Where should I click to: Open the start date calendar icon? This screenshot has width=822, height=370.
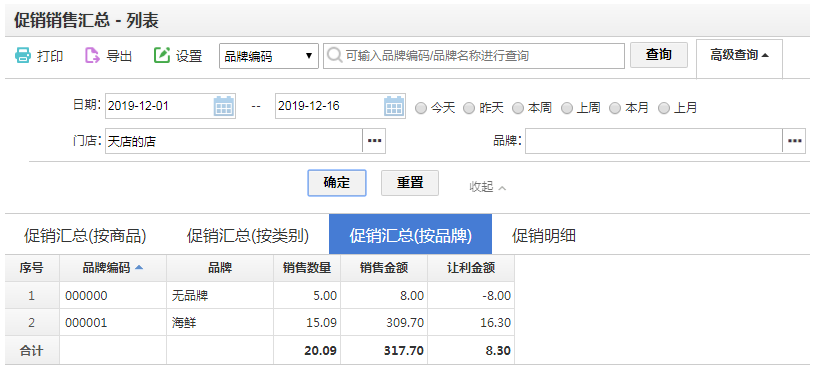tap(224, 106)
